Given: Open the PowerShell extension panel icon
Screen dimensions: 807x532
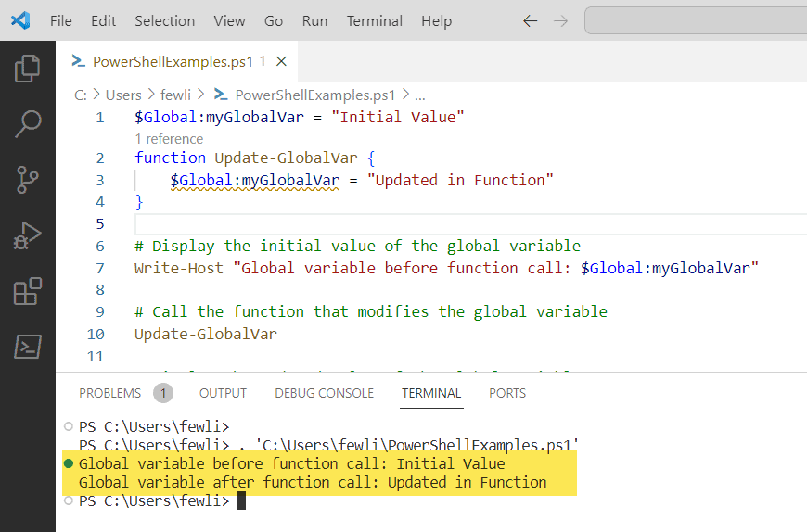Looking at the screenshot, I should (27, 347).
